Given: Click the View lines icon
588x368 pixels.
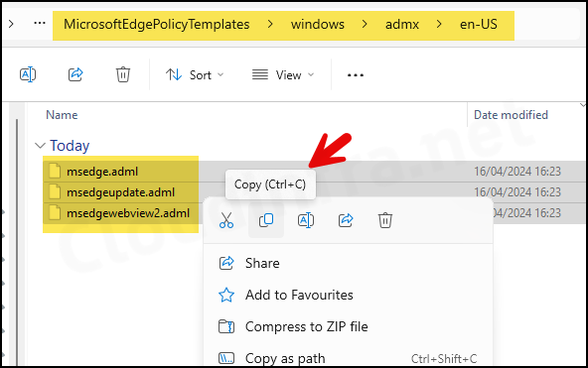Looking at the screenshot, I should point(260,74).
